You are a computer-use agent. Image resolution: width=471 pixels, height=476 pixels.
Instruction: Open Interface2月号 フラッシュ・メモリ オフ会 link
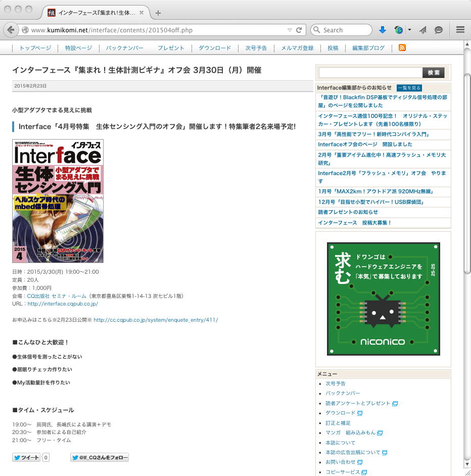(x=382, y=177)
